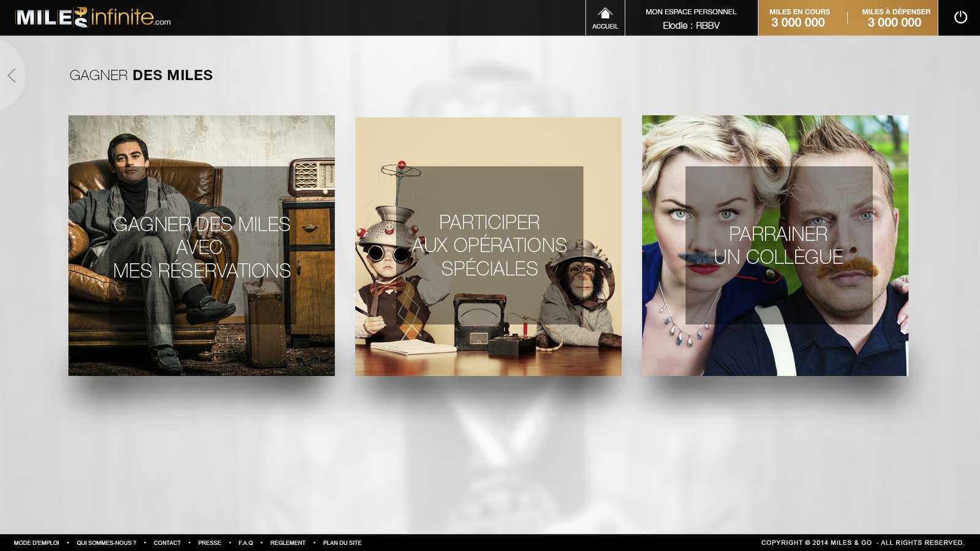This screenshot has height=551, width=980.
Task: Open Participer aux opérations spéciales tile
Action: click(x=488, y=246)
